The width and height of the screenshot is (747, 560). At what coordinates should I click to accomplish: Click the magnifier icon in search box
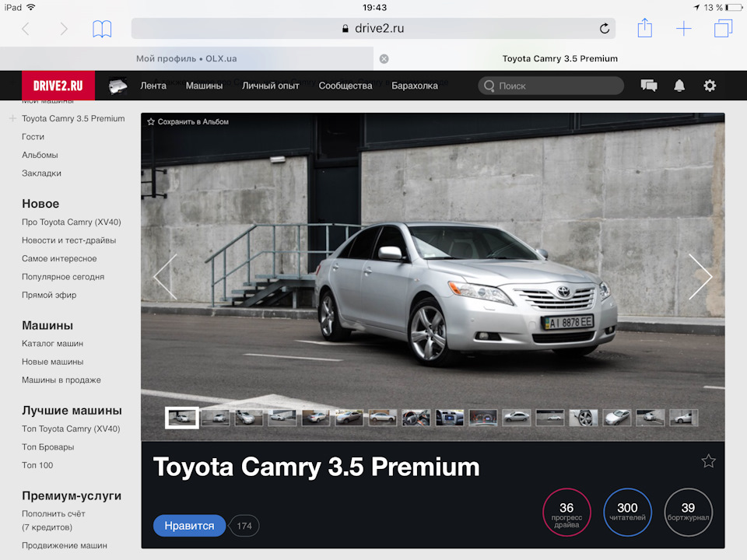[489, 86]
